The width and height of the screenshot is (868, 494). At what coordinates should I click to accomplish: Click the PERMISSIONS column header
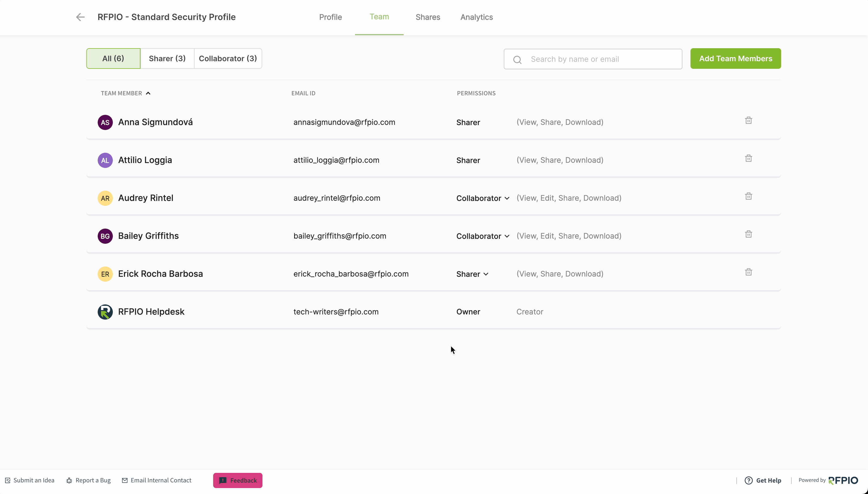(476, 93)
